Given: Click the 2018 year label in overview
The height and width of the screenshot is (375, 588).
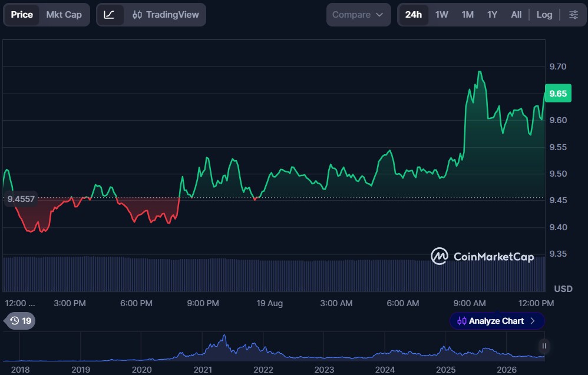Looking at the screenshot, I should tap(20, 370).
